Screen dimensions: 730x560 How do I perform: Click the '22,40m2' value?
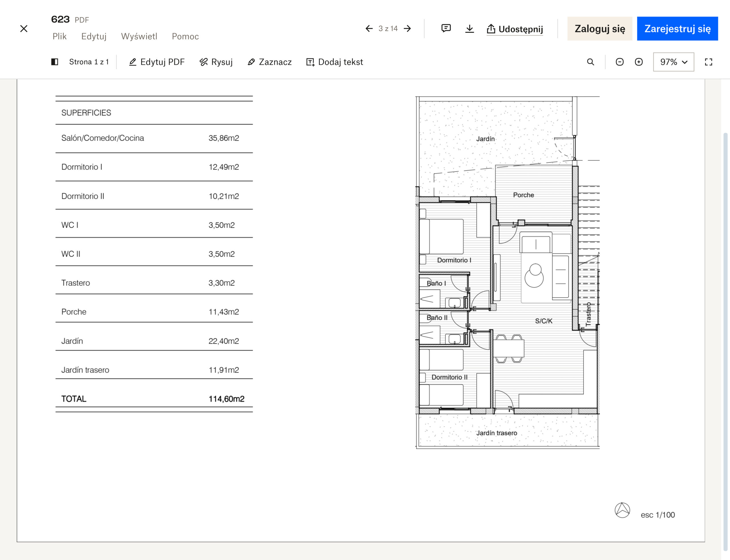click(x=224, y=341)
